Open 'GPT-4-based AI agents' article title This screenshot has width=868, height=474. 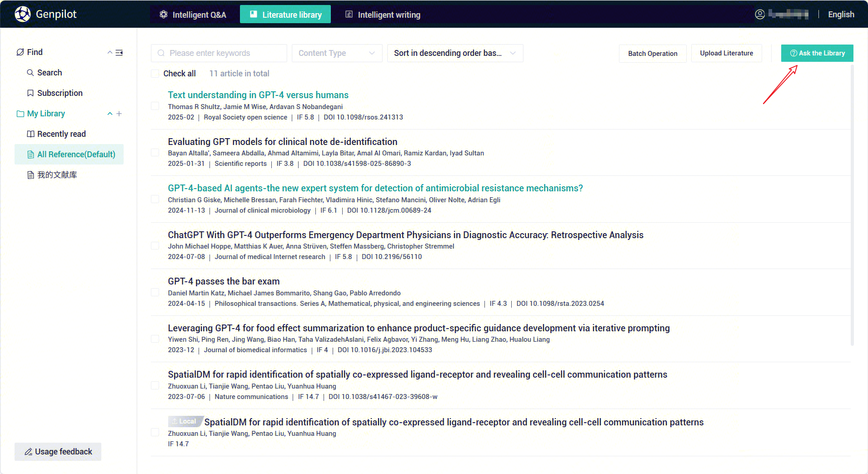click(x=375, y=188)
